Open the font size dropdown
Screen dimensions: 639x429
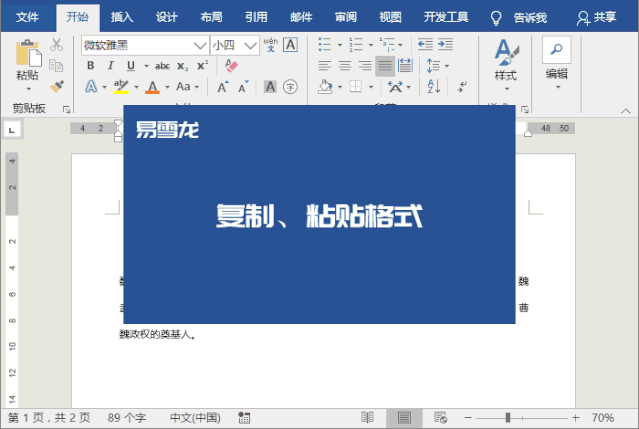tap(250, 46)
